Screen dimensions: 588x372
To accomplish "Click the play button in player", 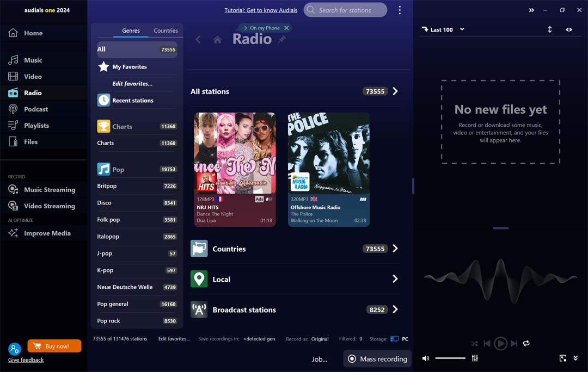I will 501,343.
